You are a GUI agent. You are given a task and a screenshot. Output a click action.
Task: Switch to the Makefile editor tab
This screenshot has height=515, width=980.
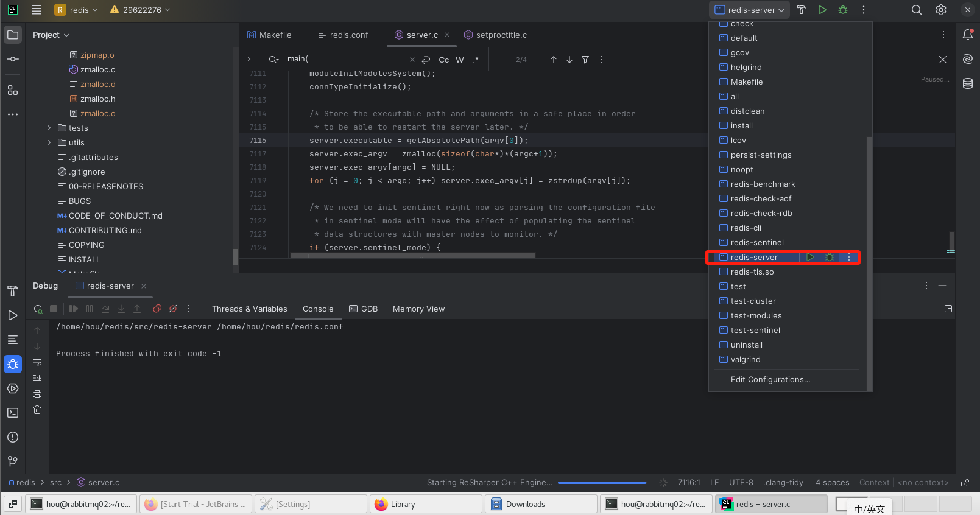pyautogui.click(x=269, y=35)
